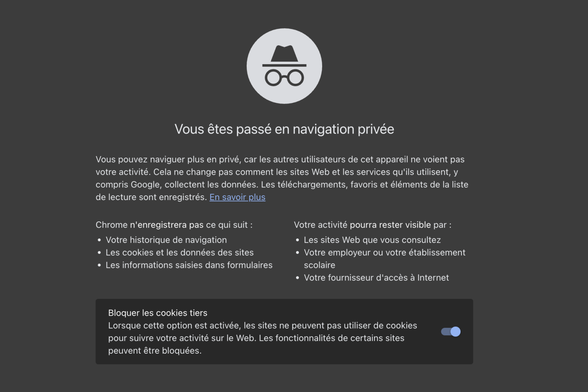Open the "En savoir plus" link
588x392 pixels.
pos(237,197)
